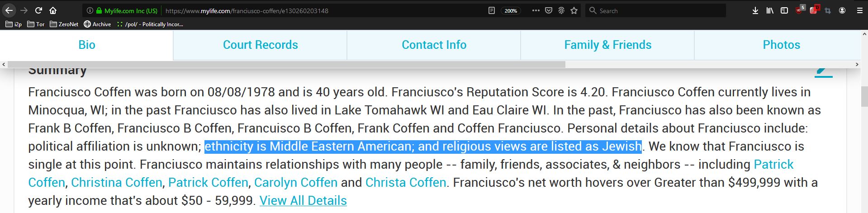Open page actions three-dot menu

(536, 10)
